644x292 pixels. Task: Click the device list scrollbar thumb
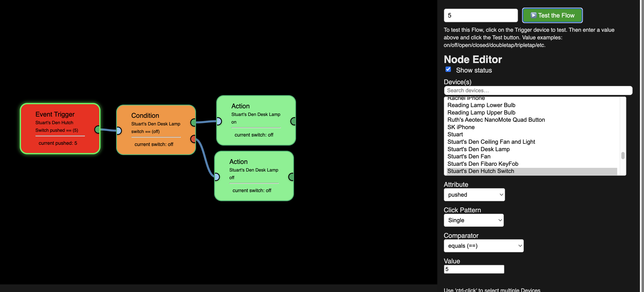click(623, 155)
